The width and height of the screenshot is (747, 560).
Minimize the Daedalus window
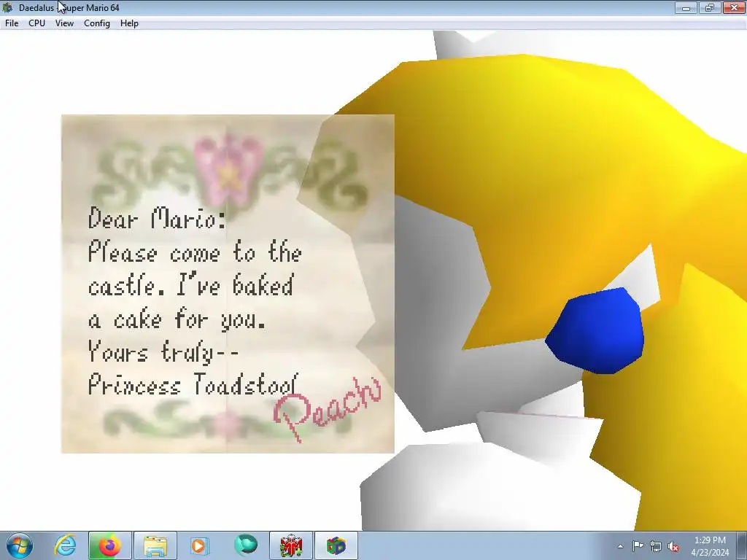click(x=686, y=7)
